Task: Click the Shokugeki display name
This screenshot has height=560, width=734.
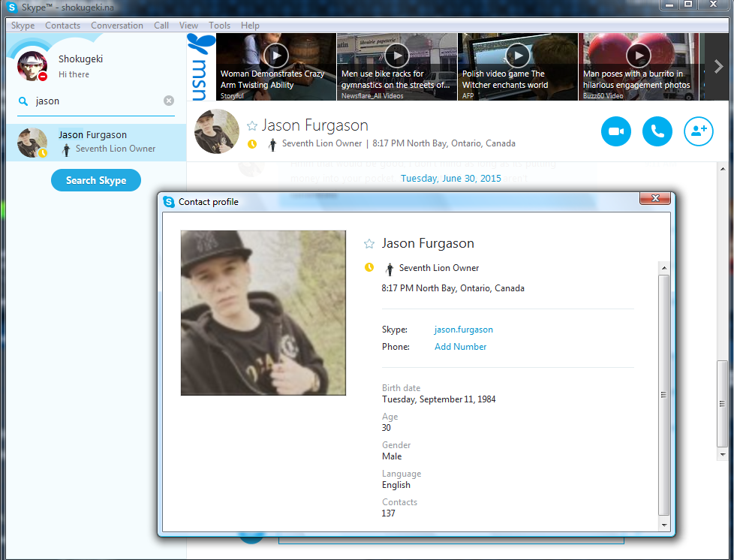Action: [x=80, y=59]
